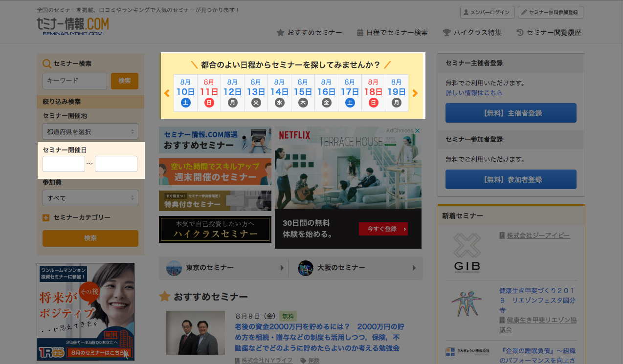Click the start date field under セミナー開催日
Screen dimensions: 623x364
64,164
